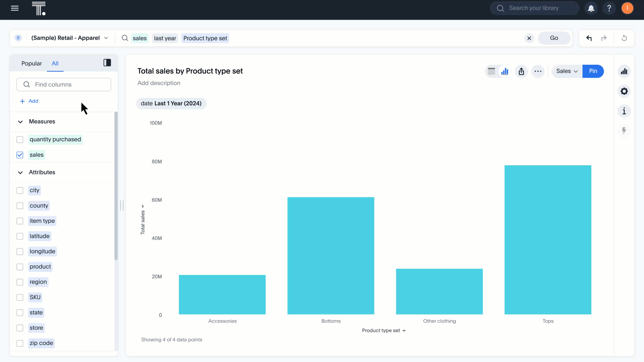
Task: Show answer details via info icon
Action: pyautogui.click(x=624, y=111)
